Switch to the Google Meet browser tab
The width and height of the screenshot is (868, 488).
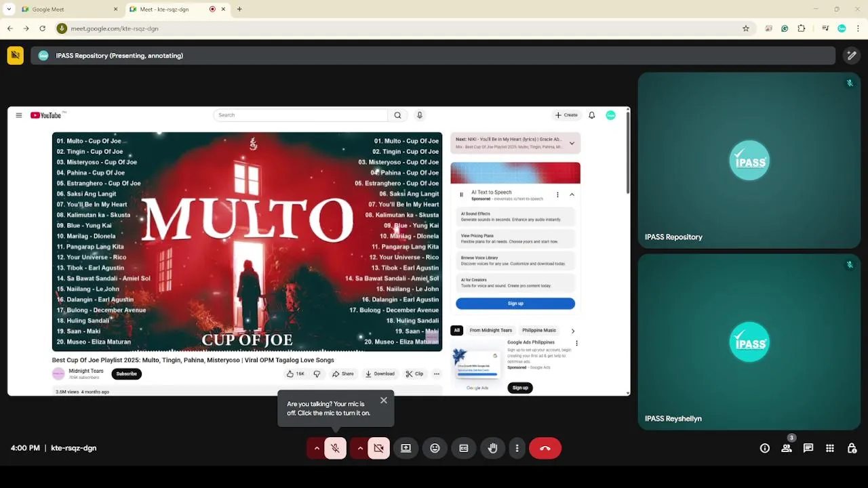pos(68,9)
